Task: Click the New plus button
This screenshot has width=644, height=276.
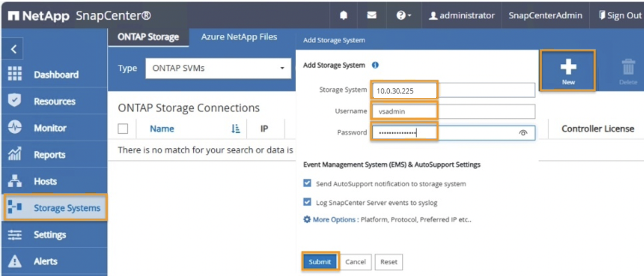Action: pos(568,71)
